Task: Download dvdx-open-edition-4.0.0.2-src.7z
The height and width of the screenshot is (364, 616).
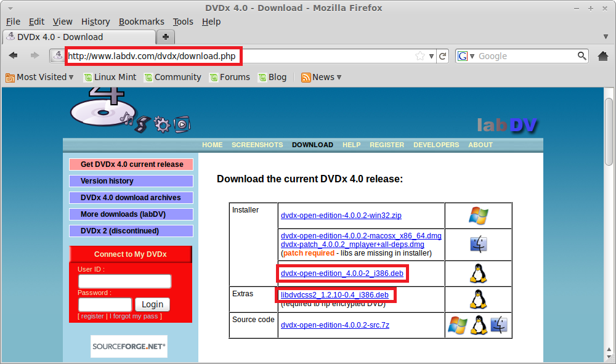Action: (x=335, y=325)
